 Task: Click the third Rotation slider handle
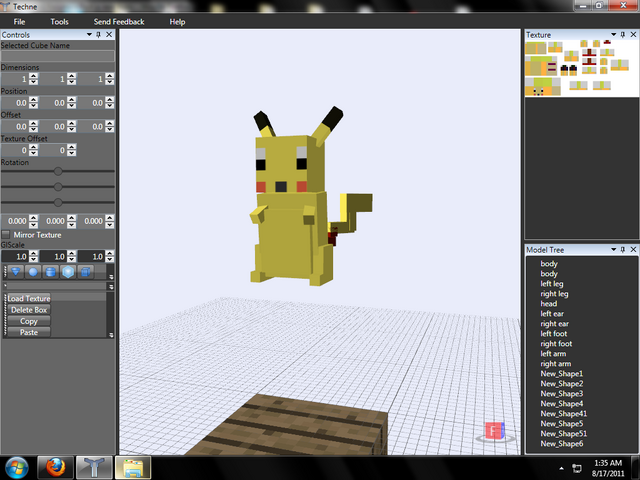pyautogui.click(x=58, y=202)
